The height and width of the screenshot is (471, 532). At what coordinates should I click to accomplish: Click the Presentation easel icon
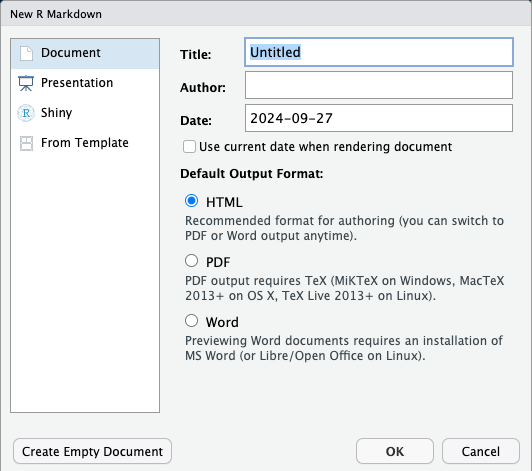coord(26,83)
